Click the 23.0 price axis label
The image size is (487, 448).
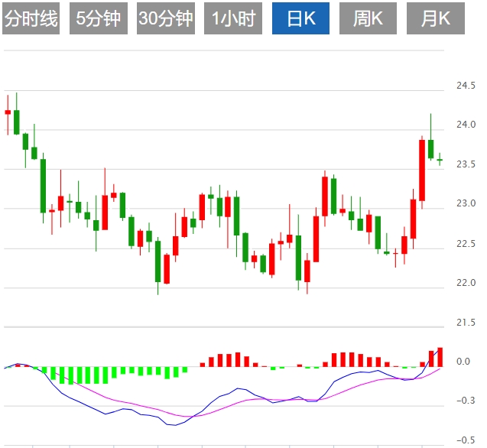tap(466, 204)
